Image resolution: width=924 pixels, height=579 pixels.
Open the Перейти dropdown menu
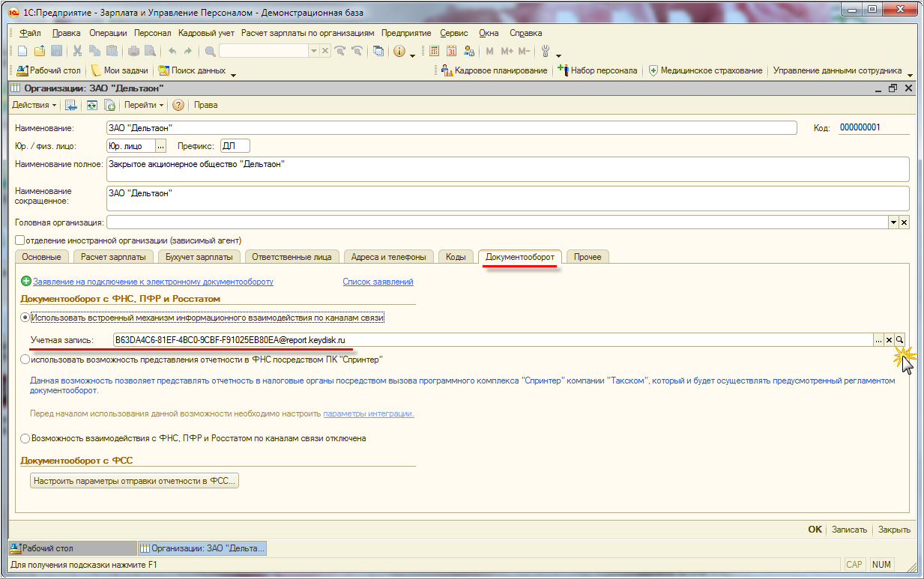tap(145, 106)
